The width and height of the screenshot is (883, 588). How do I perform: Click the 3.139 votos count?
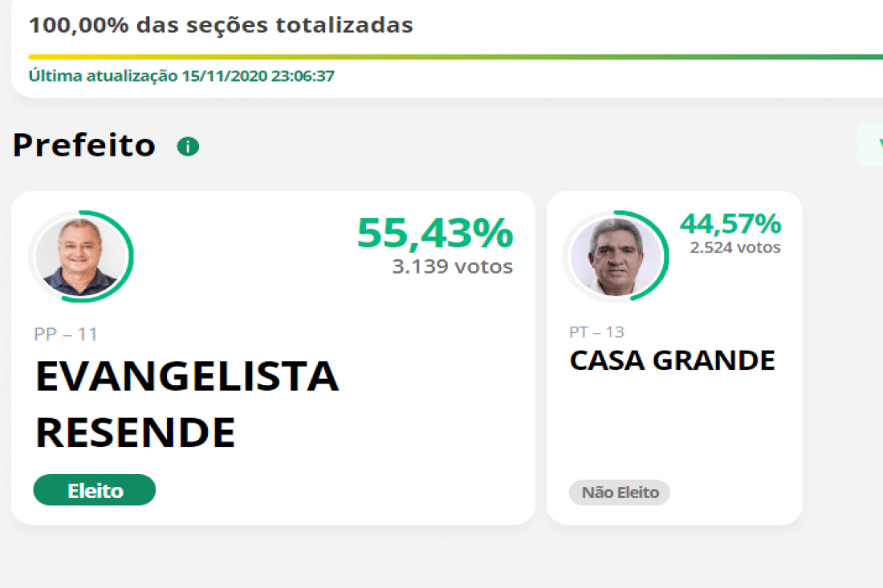[452, 266]
